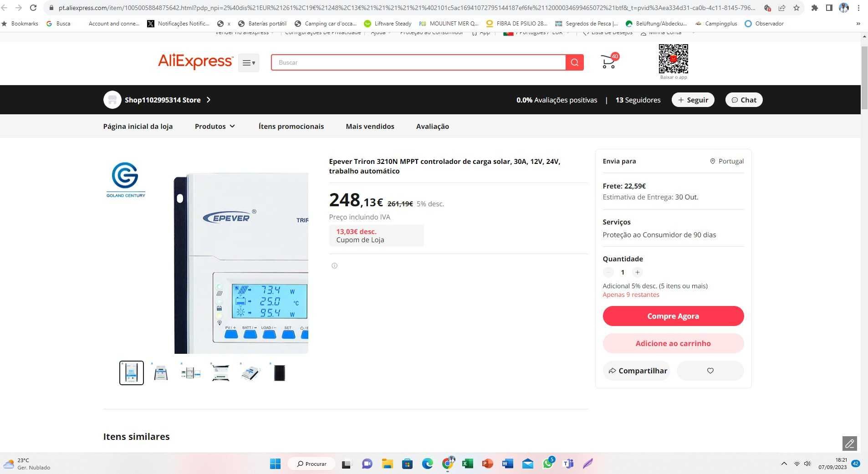Click the 13 Seguidores text
The height and width of the screenshot is (474, 868).
pyautogui.click(x=638, y=100)
